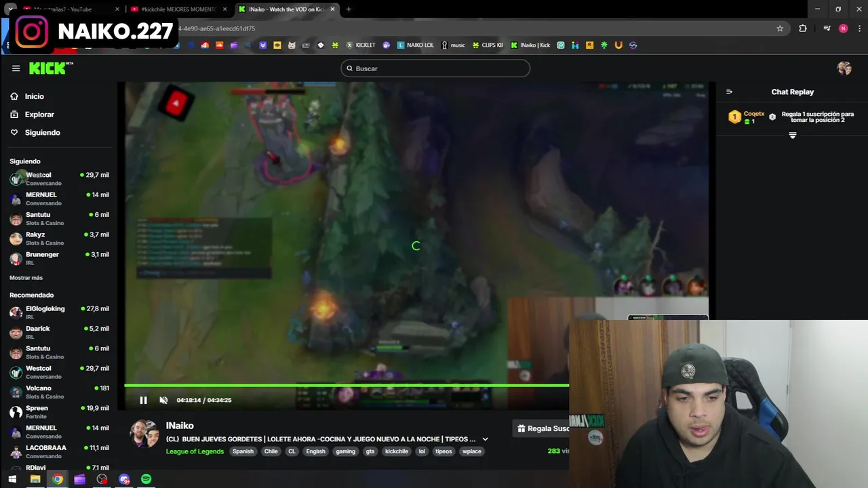Open Chrome three-dot menu
Viewport: 868px width, 488px height.
pos(859,28)
